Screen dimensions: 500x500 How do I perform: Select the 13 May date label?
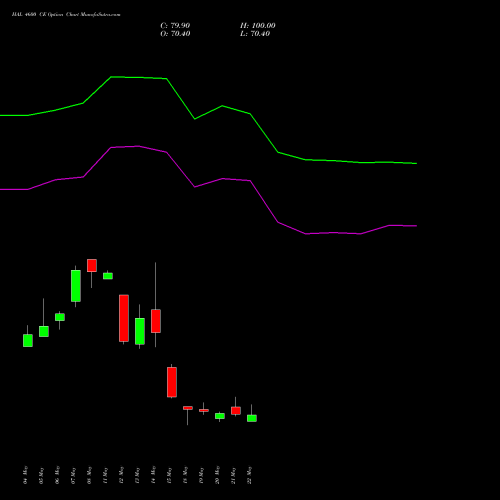coord(138,475)
